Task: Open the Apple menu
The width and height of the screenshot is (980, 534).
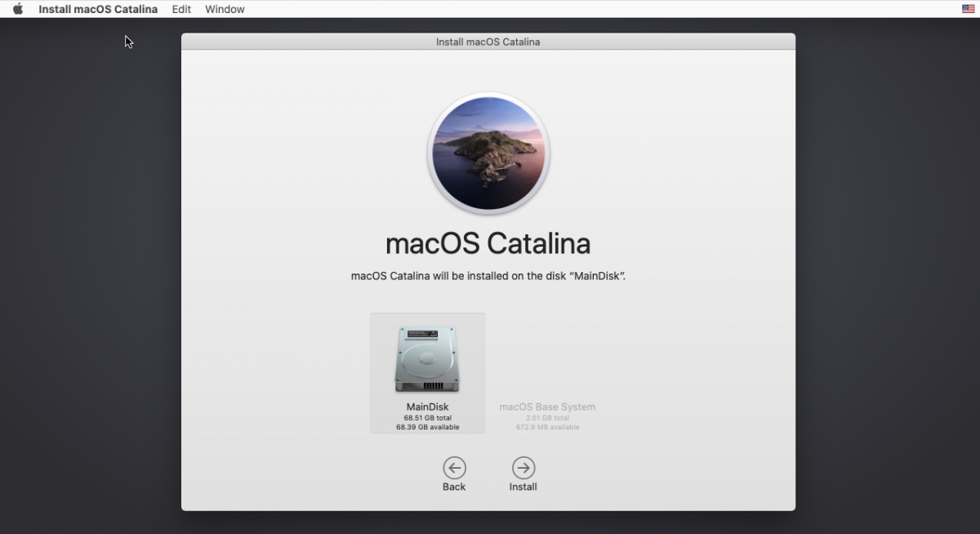Action: coord(18,9)
